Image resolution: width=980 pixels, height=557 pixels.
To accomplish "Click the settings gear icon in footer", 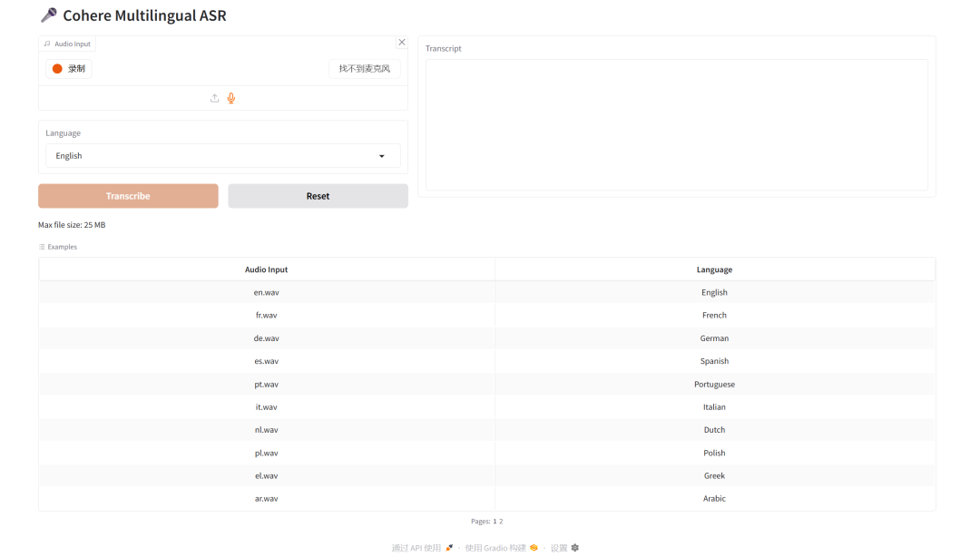I will coord(575,548).
